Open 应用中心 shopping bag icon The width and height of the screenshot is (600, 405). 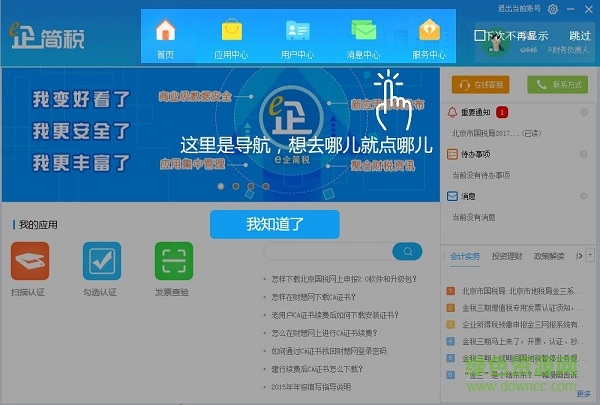click(232, 30)
